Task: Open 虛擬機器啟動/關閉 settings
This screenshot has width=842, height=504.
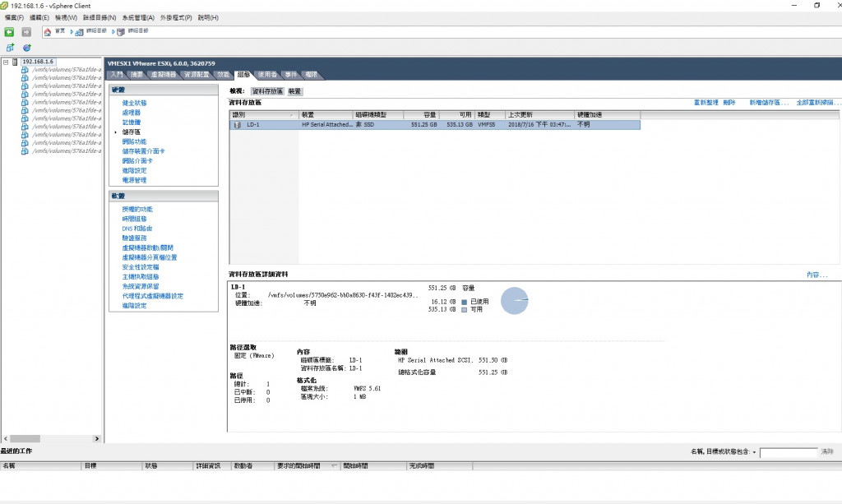Action: 148,248
